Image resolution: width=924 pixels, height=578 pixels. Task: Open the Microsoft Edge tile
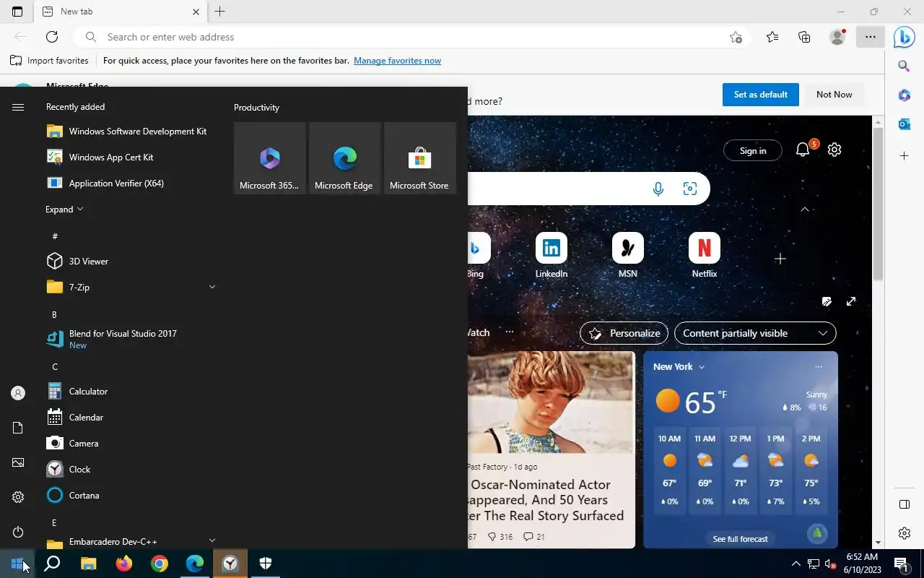[344, 158]
